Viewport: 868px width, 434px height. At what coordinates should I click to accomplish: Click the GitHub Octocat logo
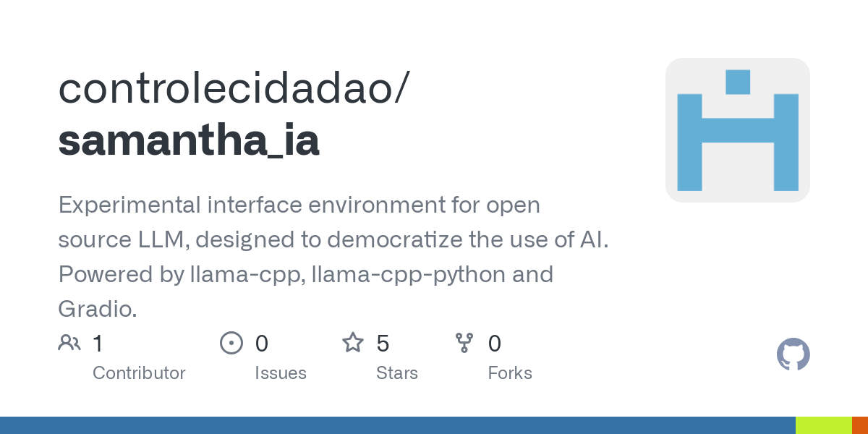point(793,354)
